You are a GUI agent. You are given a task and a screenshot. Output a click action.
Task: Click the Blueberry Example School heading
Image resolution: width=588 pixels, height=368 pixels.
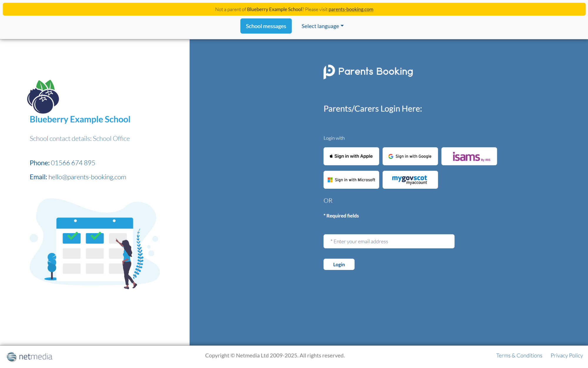(80, 119)
